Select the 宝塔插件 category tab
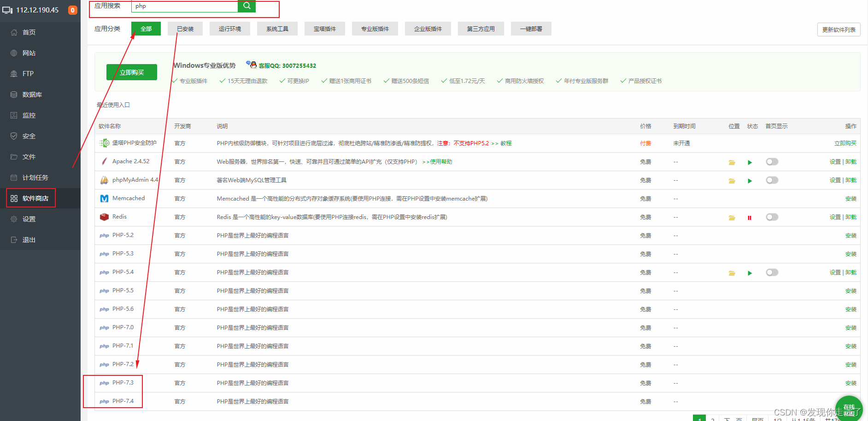868x421 pixels. pos(325,29)
